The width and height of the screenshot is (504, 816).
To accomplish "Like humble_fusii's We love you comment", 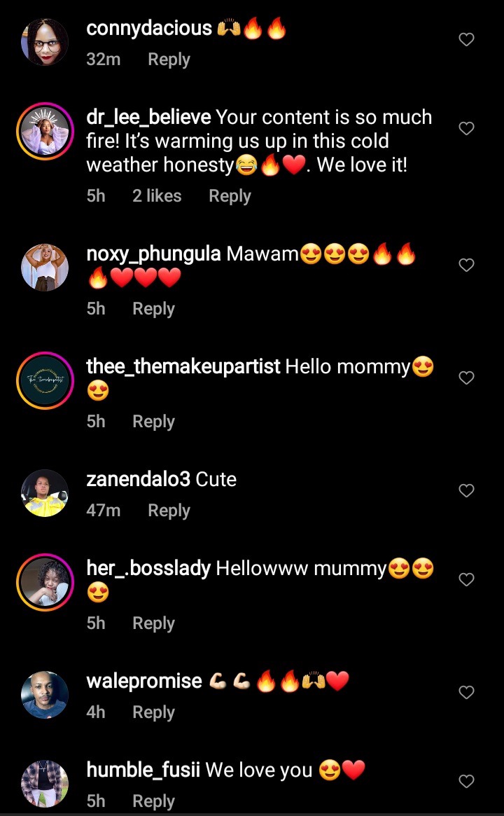I will pos(467,781).
